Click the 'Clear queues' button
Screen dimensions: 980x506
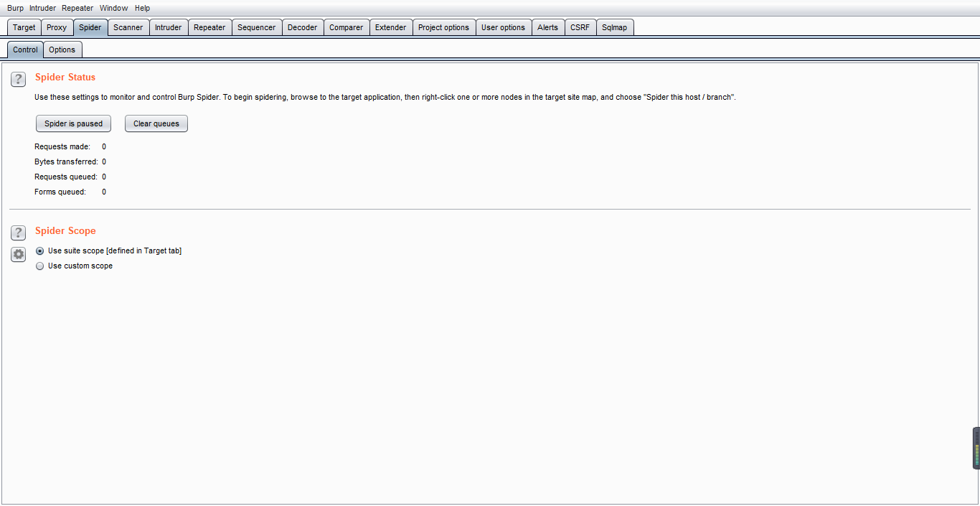tap(156, 123)
